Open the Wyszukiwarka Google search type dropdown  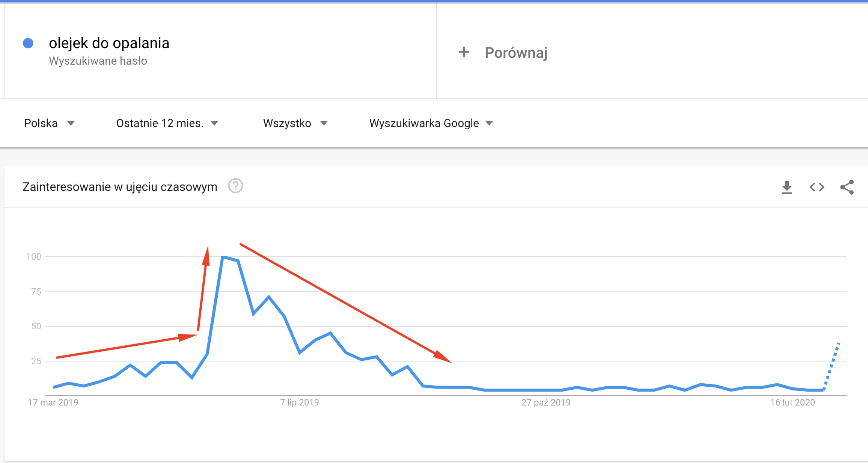[431, 123]
